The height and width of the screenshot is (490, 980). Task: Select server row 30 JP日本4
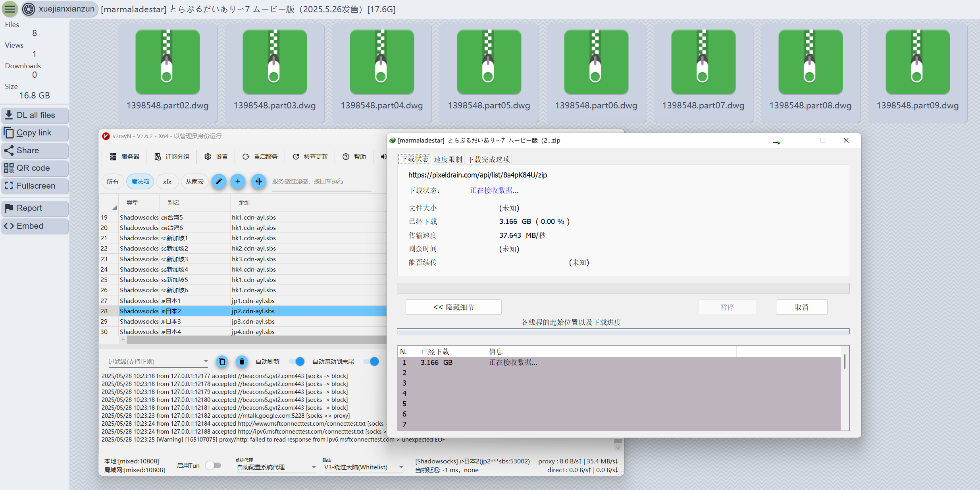pos(243,332)
